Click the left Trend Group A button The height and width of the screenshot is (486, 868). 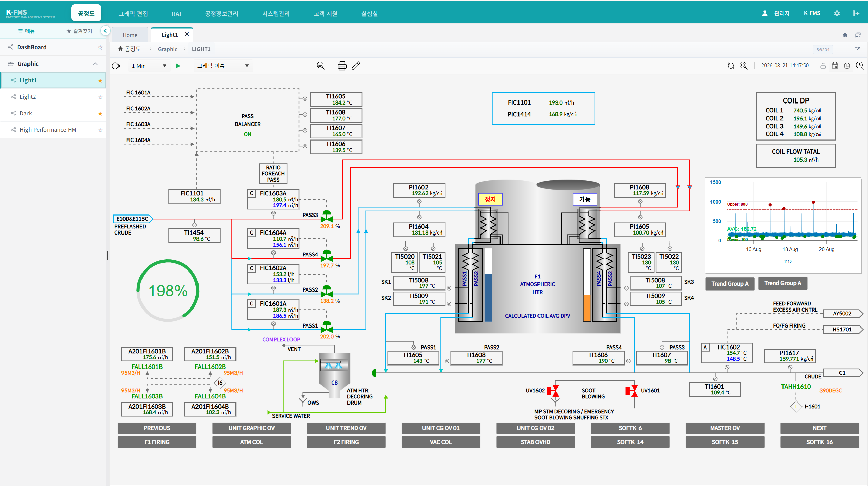(730, 284)
